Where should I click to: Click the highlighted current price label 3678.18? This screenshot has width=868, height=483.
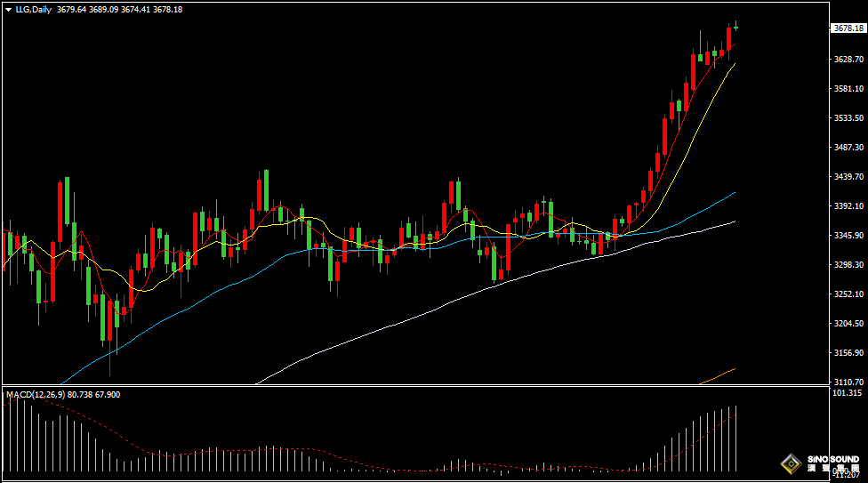pos(848,28)
